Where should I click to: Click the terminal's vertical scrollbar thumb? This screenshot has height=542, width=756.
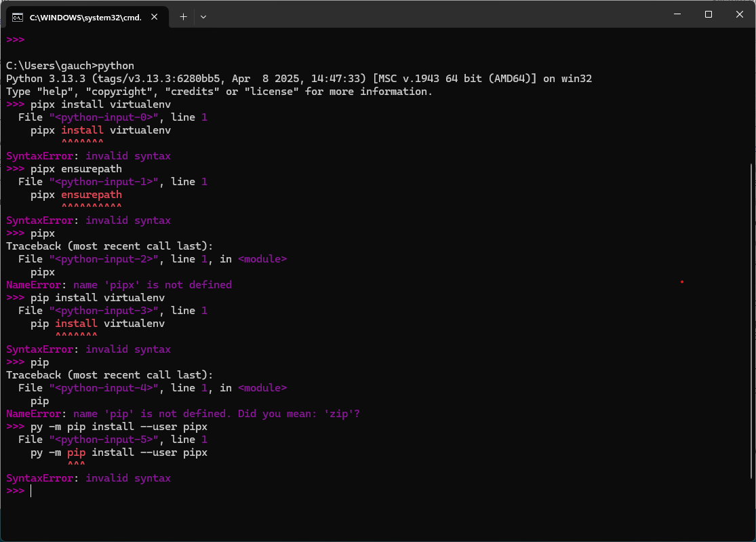(752, 321)
